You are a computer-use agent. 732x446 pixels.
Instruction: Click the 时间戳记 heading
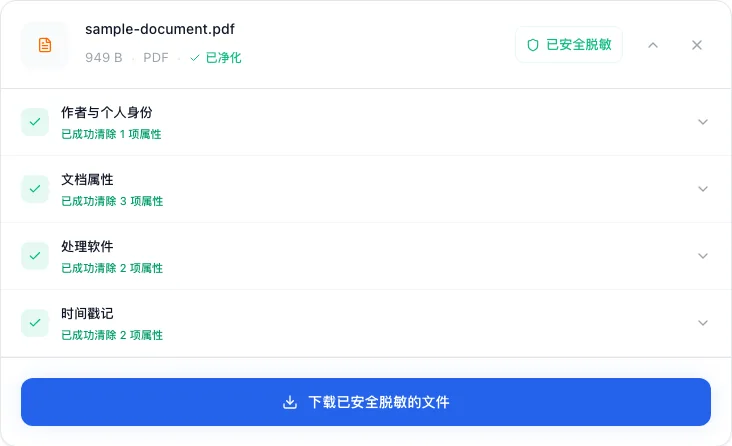click(87, 313)
